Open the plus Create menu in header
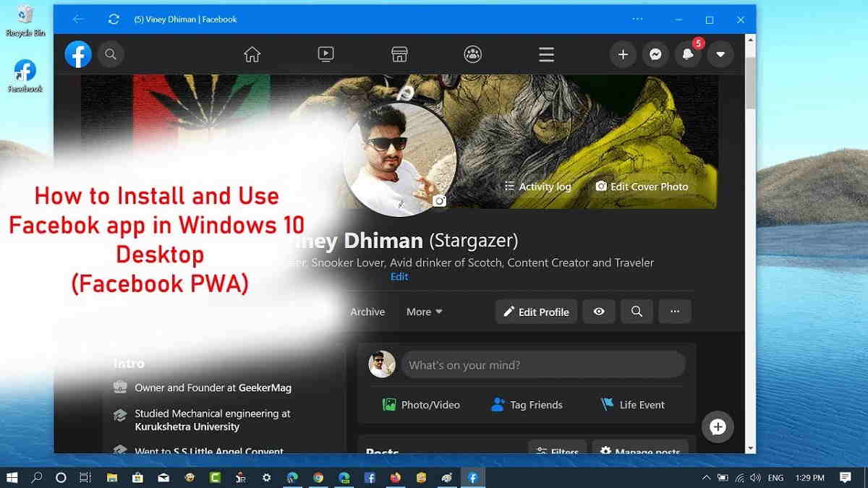Screen dimensions: 868x488 pos(623,54)
